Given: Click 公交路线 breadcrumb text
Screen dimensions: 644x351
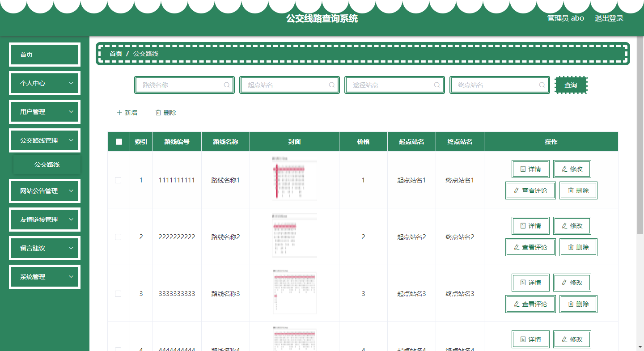Looking at the screenshot, I should (x=146, y=54).
